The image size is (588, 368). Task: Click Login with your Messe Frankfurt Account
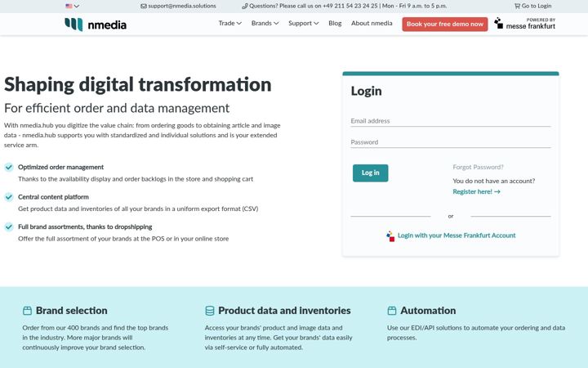point(457,236)
